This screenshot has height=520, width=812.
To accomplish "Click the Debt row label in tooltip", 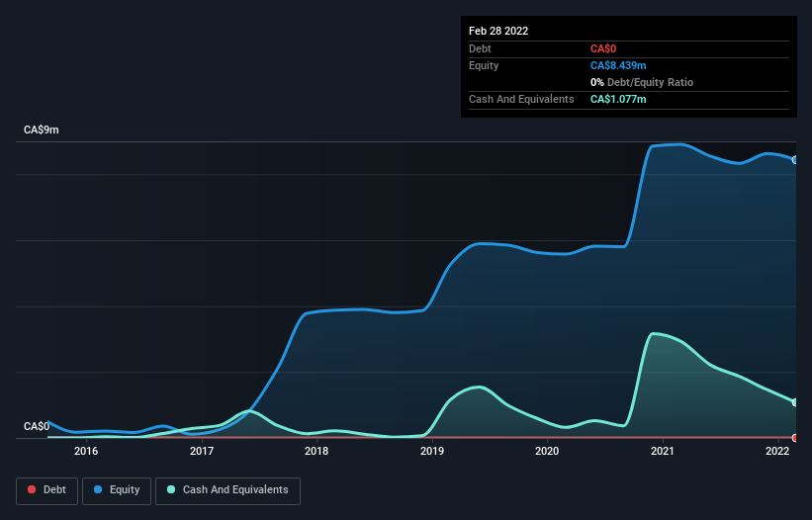I will [x=480, y=48].
